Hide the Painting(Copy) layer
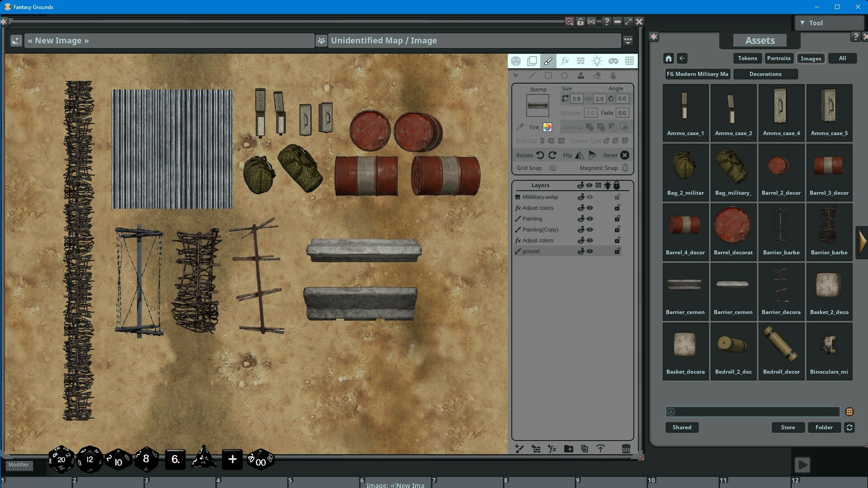Image resolution: width=868 pixels, height=488 pixels. click(590, 230)
